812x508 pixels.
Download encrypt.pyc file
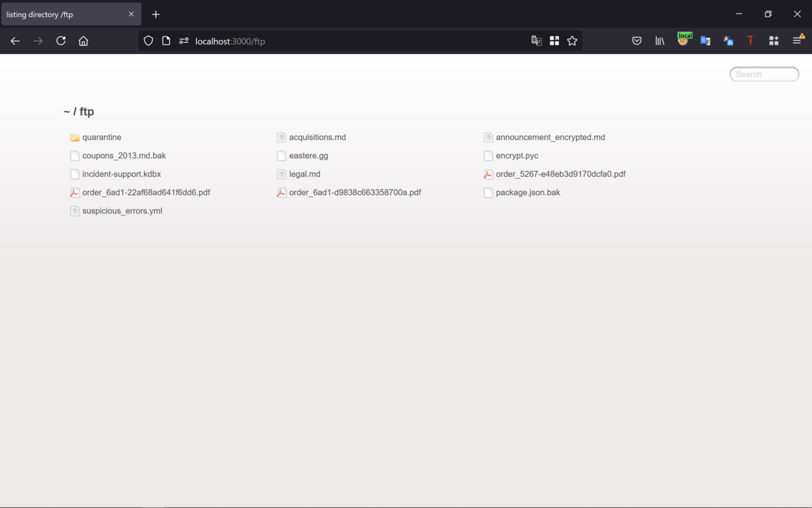tap(517, 156)
